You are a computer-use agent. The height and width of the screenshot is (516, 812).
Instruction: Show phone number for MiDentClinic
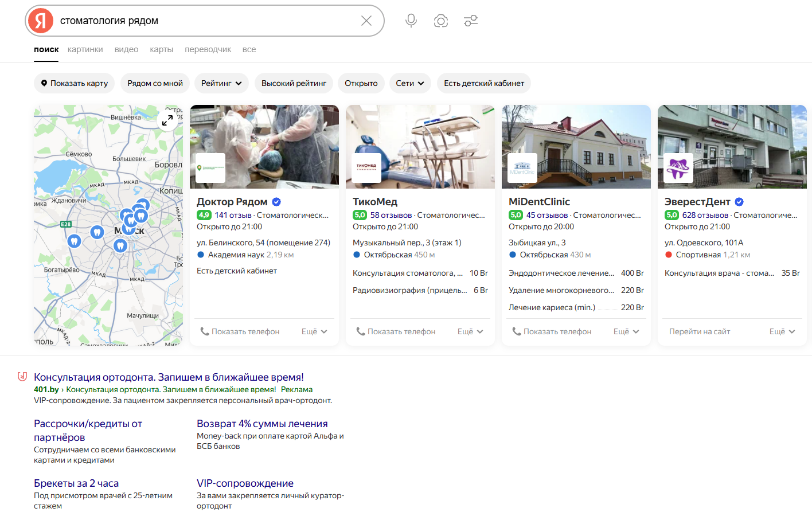pos(552,331)
